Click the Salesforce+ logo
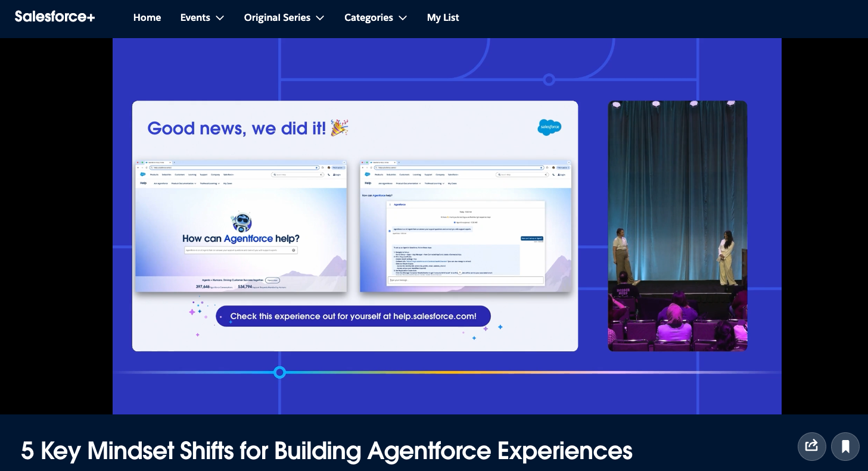 pyautogui.click(x=55, y=17)
